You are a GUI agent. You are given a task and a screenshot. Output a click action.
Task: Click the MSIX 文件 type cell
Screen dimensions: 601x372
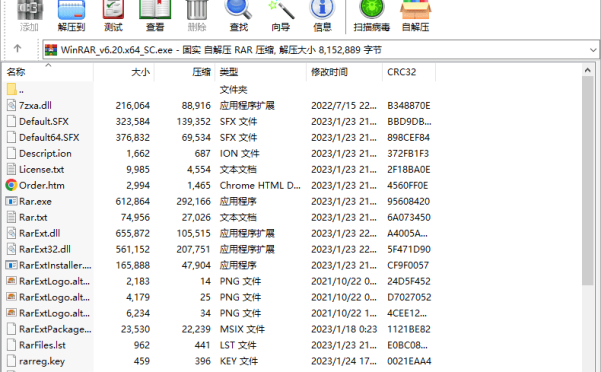tap(242, 329)
